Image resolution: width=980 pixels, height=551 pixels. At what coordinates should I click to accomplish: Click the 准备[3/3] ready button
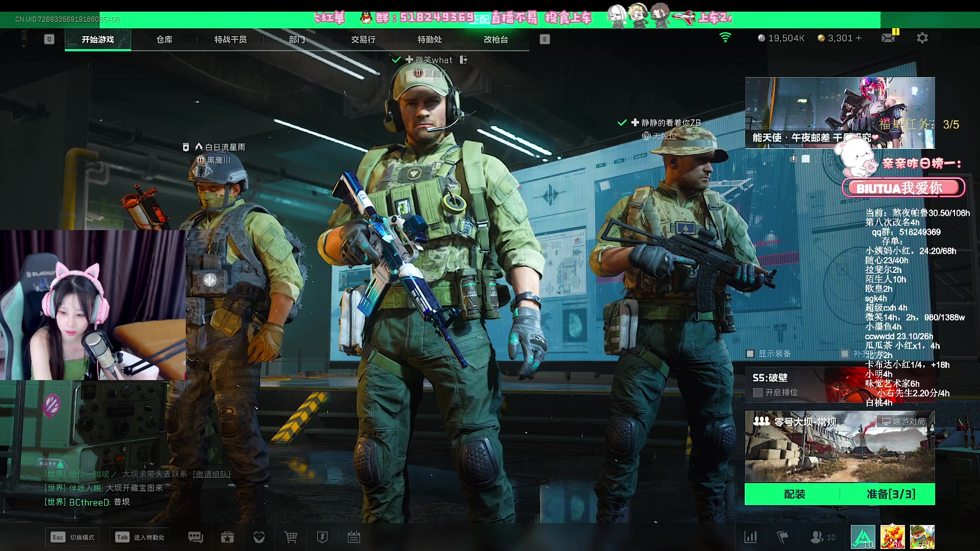[888, 494]
